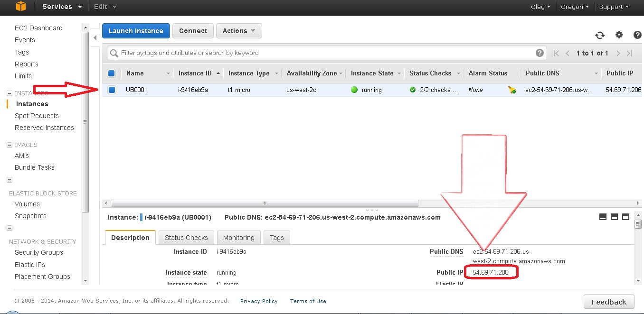Open the Services dropdown menu
Viewport: 644px width, 314px height.
(x=62, y=7)
